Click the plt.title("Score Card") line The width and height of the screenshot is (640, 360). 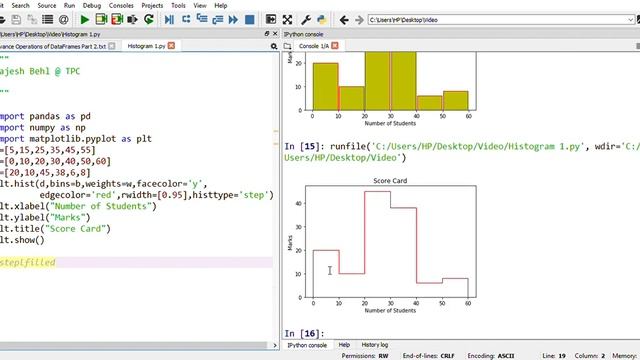click(x=55, y=229)
